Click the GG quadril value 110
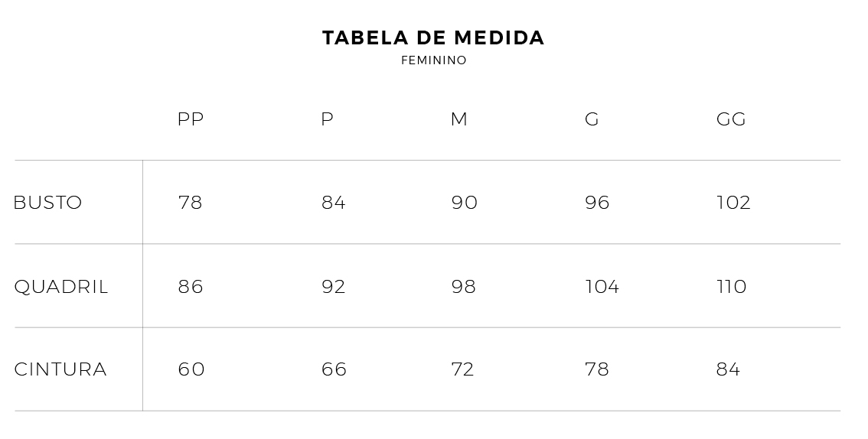This screenshot has width=868, height=439. [731, 287]
